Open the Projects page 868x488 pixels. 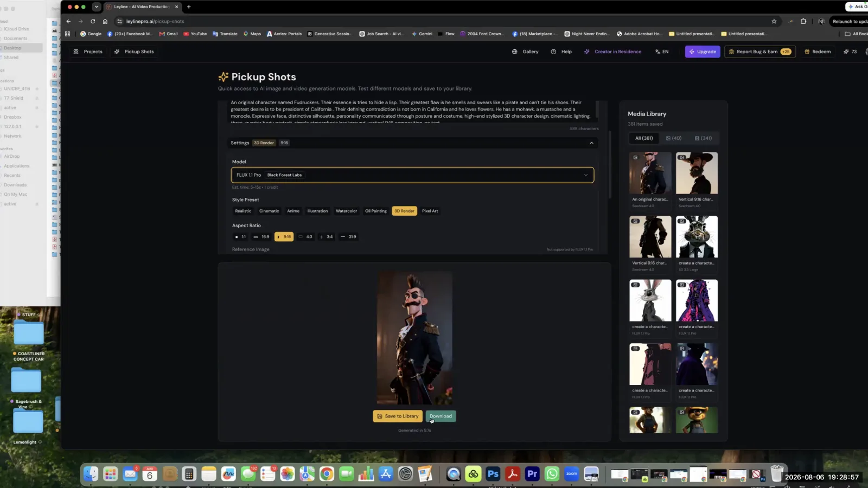[x=88, y=52]
